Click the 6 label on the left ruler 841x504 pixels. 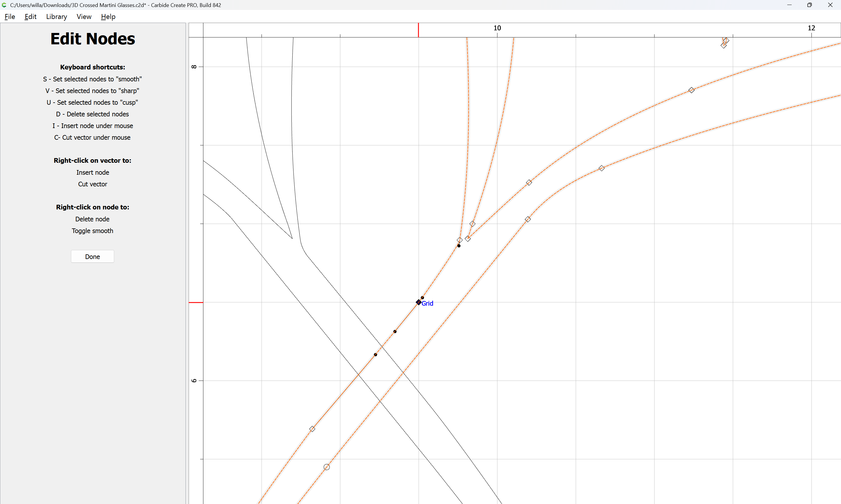click(x=194, y=380)
